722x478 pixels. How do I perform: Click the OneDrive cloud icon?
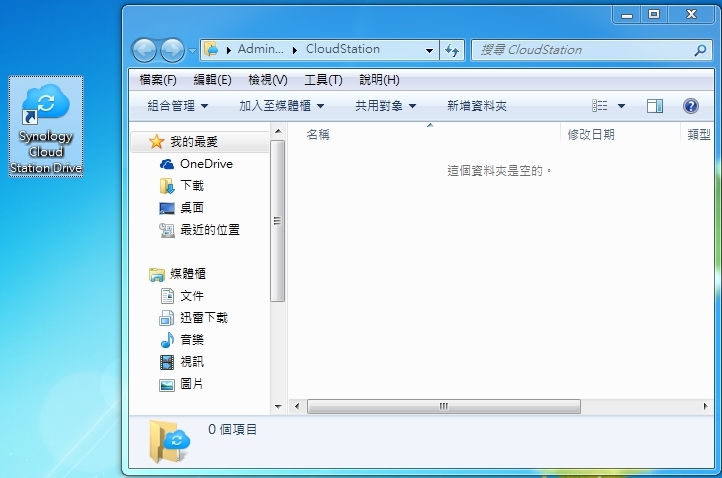coord(167,164)
